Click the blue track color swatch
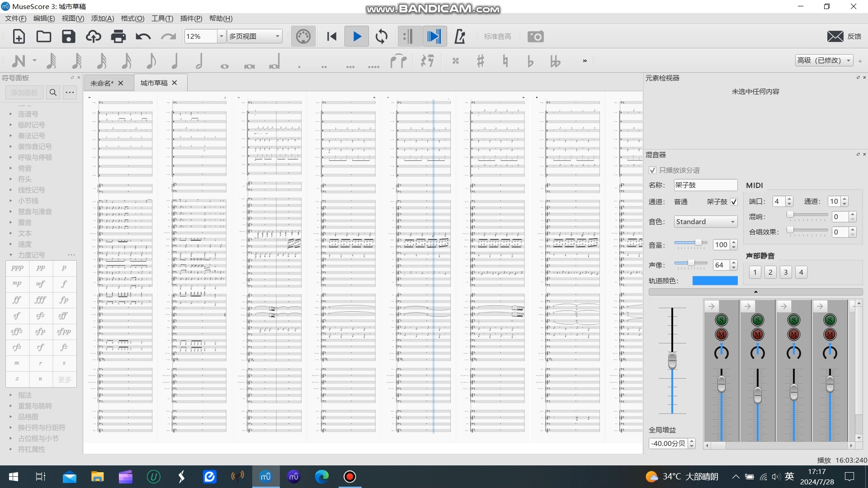The width and height of the screenshot is (868, 488). click(x=715, y=281)
